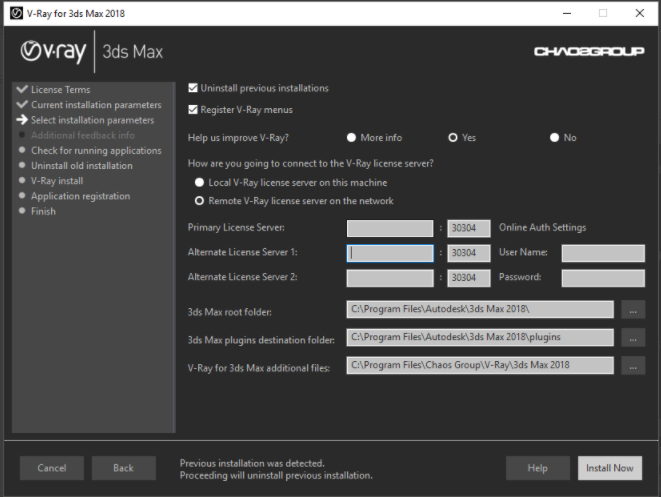The height and width of the screenshot is (497, 661).
Task: Click the 3ds Max plugins destination folder field
Action: coord(480,337)
